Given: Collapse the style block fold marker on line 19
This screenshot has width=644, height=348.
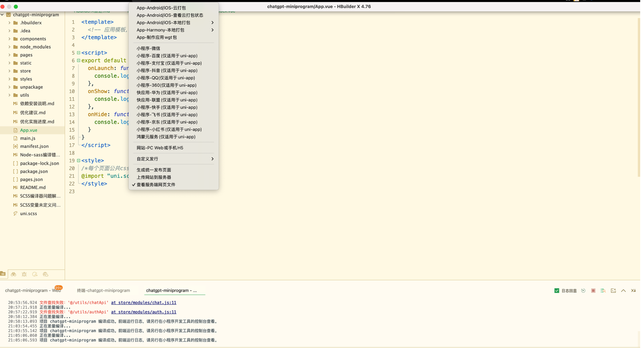Looking at the screenshot, I should click(79, 161).
